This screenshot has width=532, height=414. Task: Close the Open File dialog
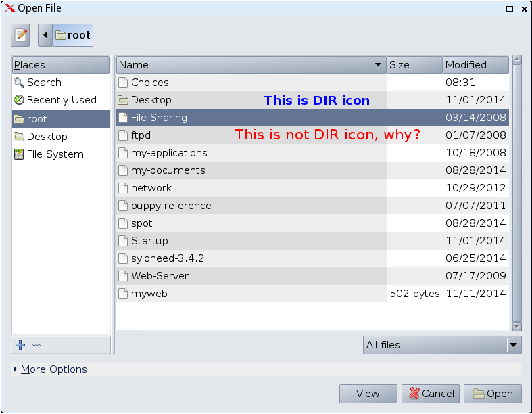[x=524, y=9]
